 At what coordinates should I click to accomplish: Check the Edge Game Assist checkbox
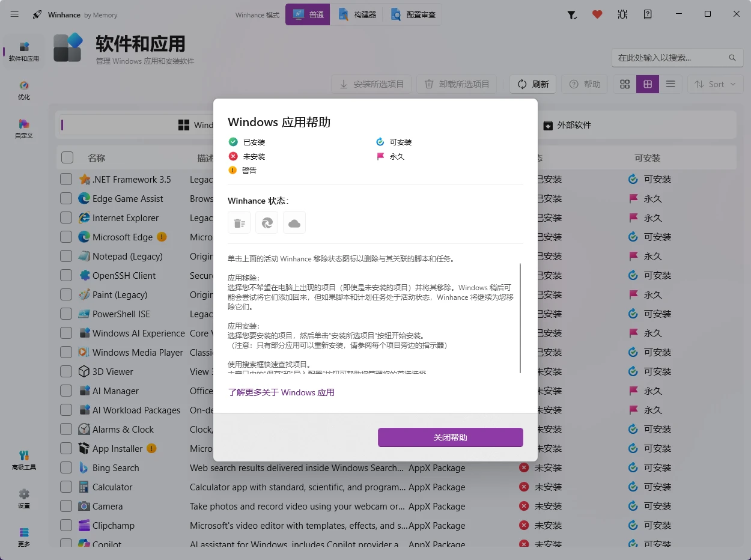[x=66, y=198]
